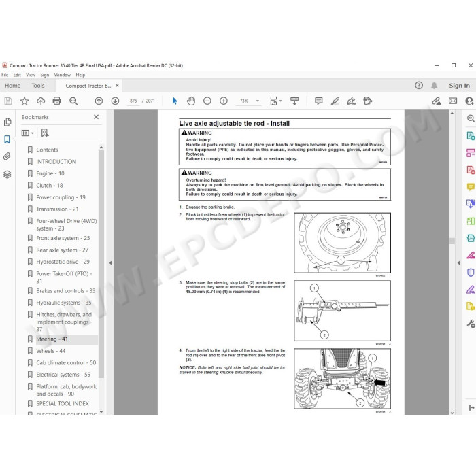
Task: Print the document with the printer icon
Action: (x=56, y=101)
